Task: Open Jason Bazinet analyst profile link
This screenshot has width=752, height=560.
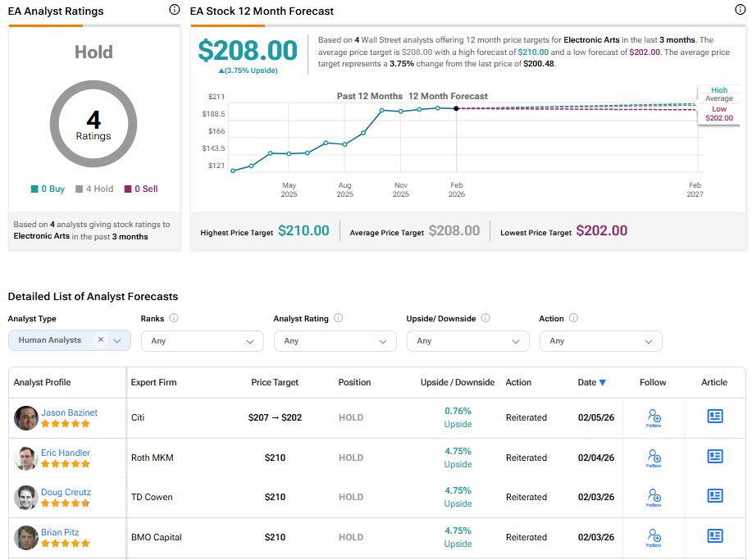Action: pos(69,412)
